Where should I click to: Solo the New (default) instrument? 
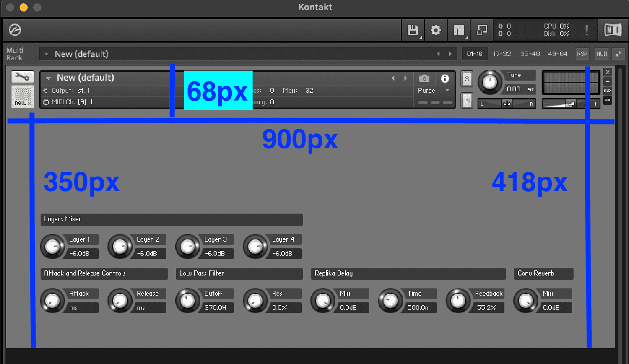point(467,79)
